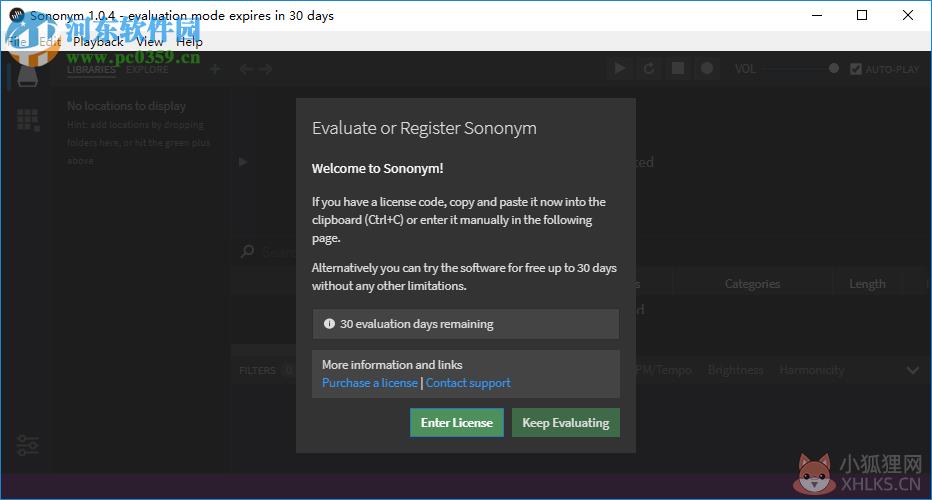Viewport: 932px width, 500px height.
Task: Go back with the left arrow
Action: point(246,69)
